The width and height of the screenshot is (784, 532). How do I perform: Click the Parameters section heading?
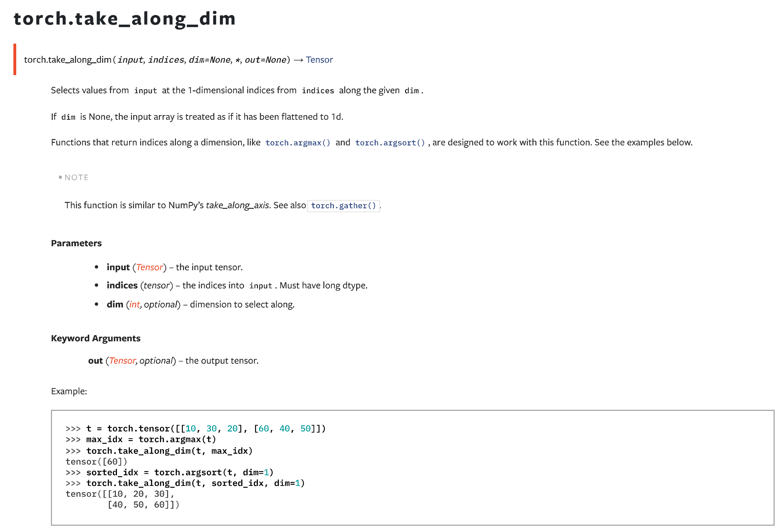pos(76,243)
